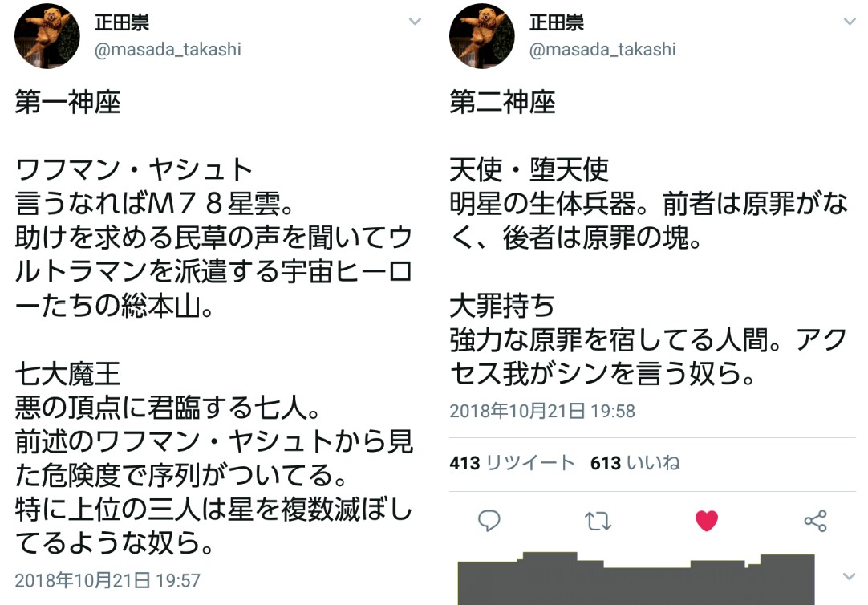This screenshot has width=868, height=605.
Task: Open timestamp 2018年10月21日 19:57
Action: (107, 580)
